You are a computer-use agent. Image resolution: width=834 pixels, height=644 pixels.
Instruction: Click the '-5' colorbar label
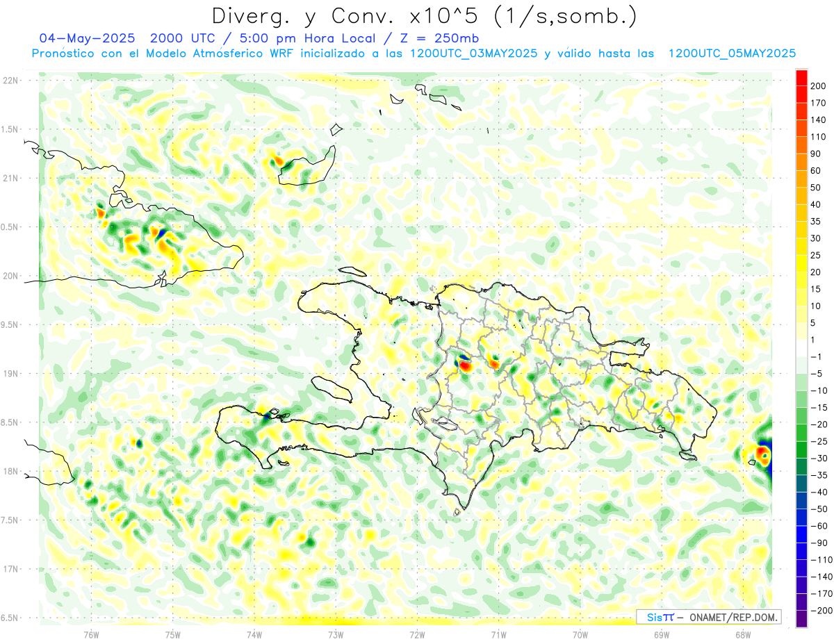(817, 374)
